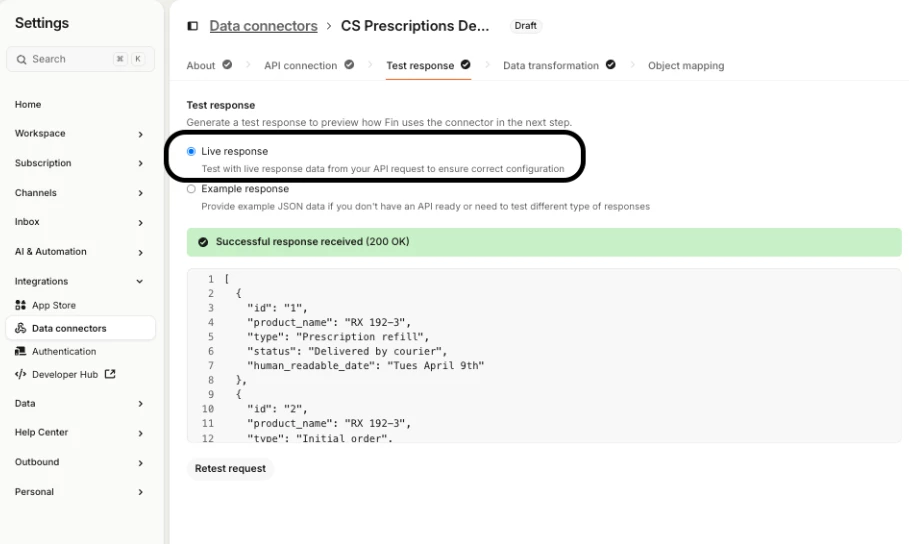Click the App Store icon in sidebar

coord(21,305)
